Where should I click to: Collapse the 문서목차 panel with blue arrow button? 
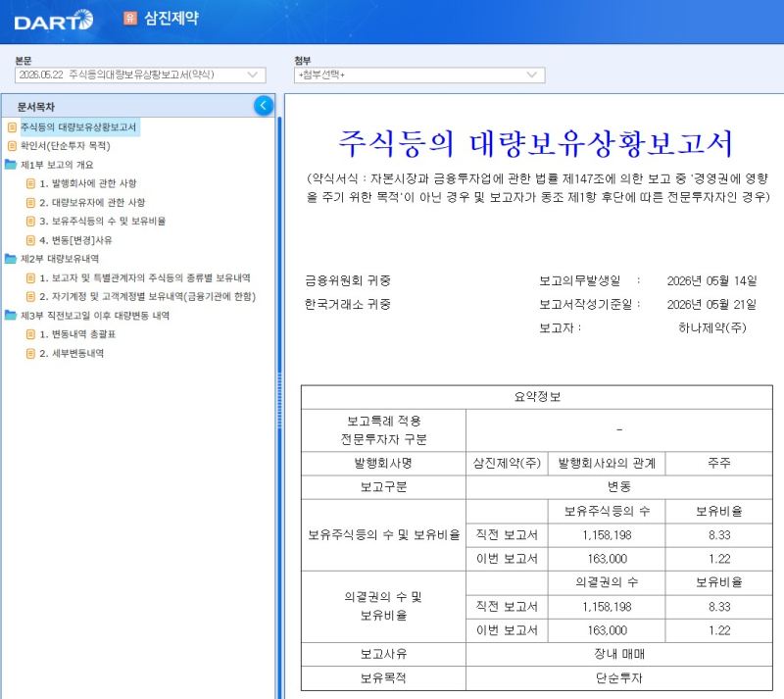(264, 106)
